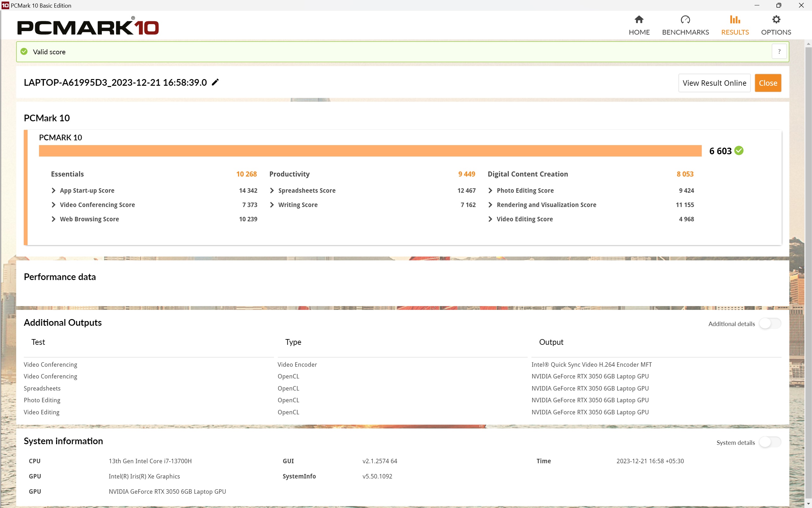The width and height of the screenshot is (812, 508).
Task: Click the Productivity score 9 449
Action: click(467, 174)
